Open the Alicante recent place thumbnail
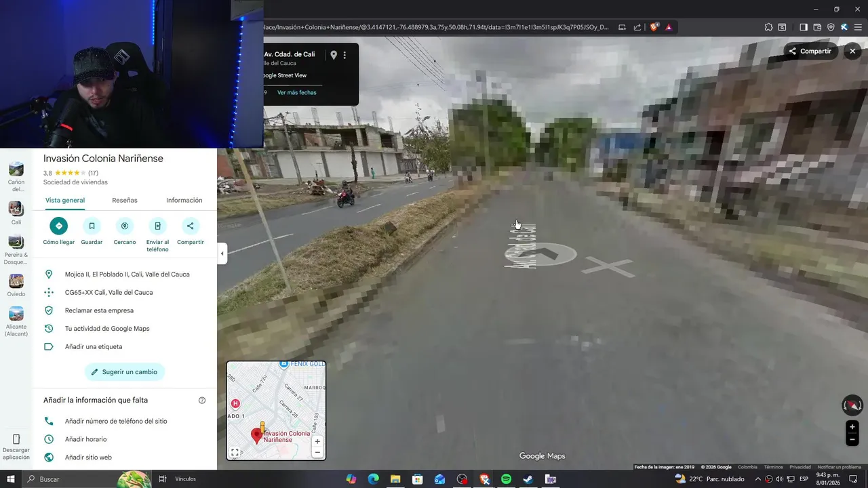The image size is (868, 488). [x=16, y=314]
